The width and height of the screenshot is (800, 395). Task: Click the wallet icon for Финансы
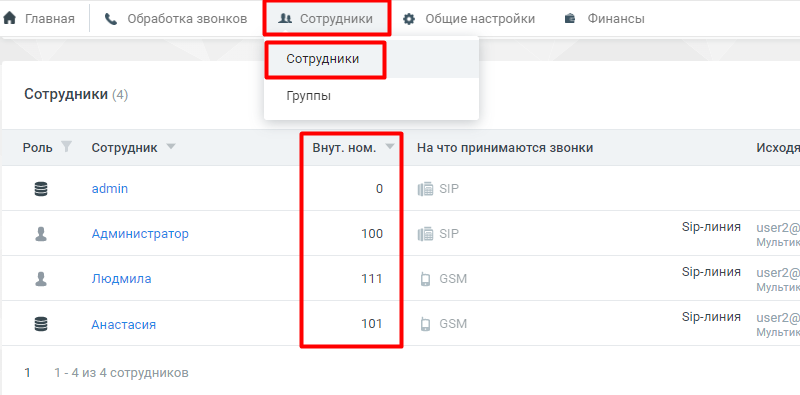pyautogui.click(x=570, y=19)
